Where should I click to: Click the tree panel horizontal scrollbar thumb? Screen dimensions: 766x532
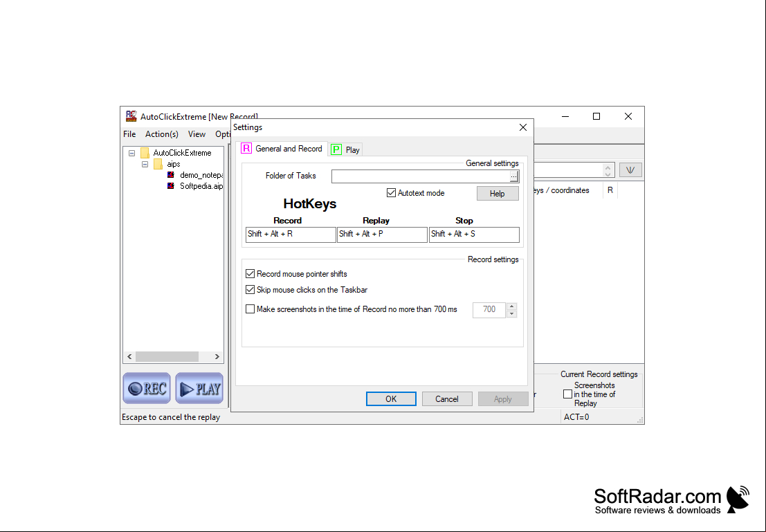tap(167, 356)
